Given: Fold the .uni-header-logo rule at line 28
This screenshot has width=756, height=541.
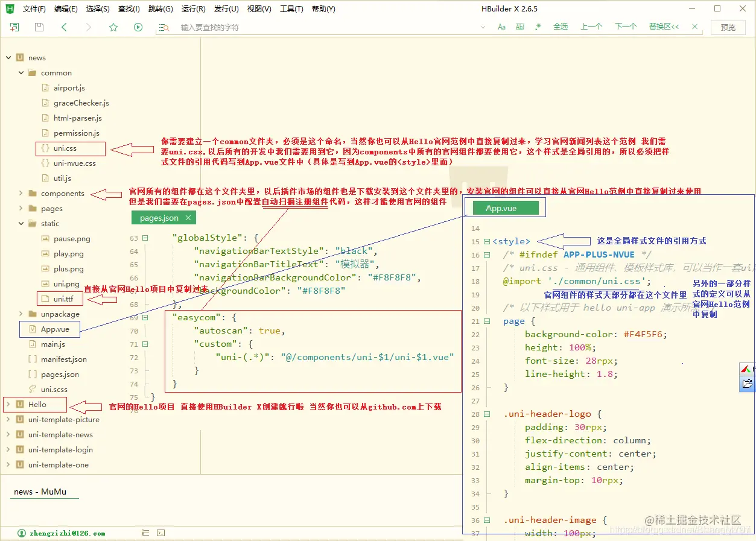Looking at the screenshot, I should pyautogui.click(x=487, y=414).
